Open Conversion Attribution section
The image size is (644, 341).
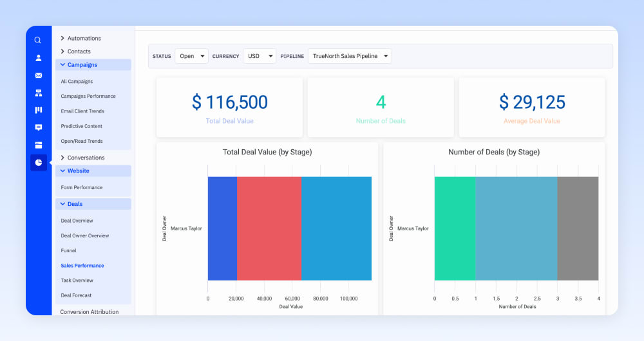click(89, 312)
